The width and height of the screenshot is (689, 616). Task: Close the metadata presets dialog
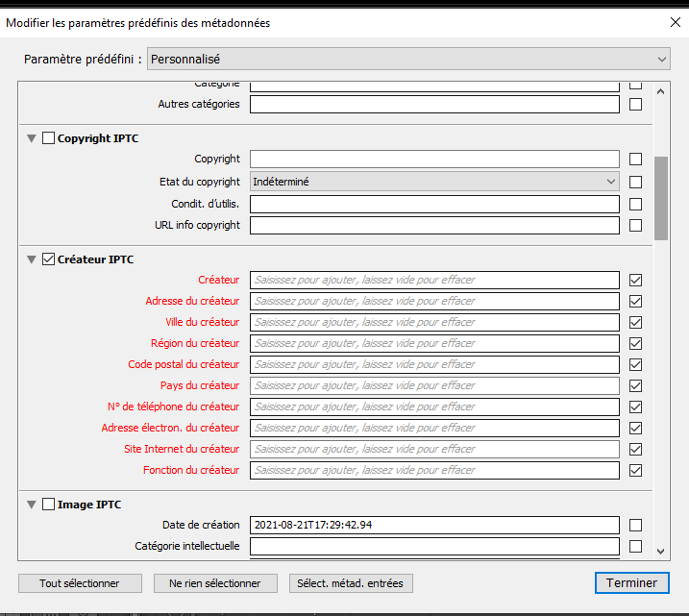(x=672, y=22)
